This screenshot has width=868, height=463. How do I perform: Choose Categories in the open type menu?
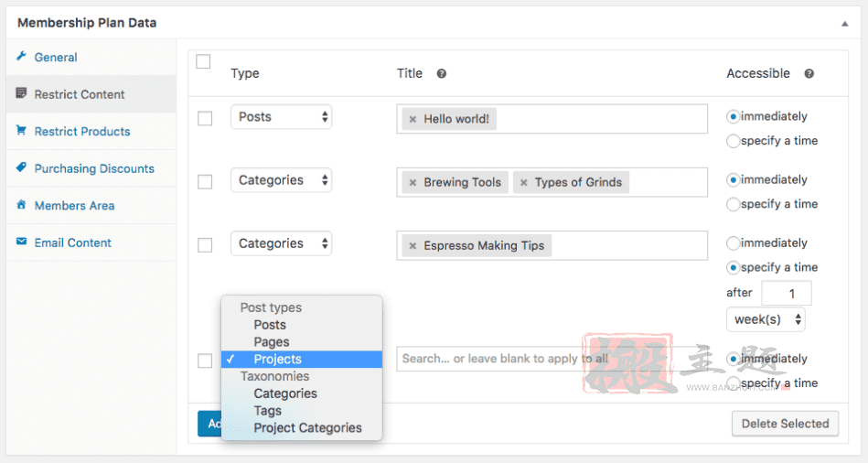302,393
